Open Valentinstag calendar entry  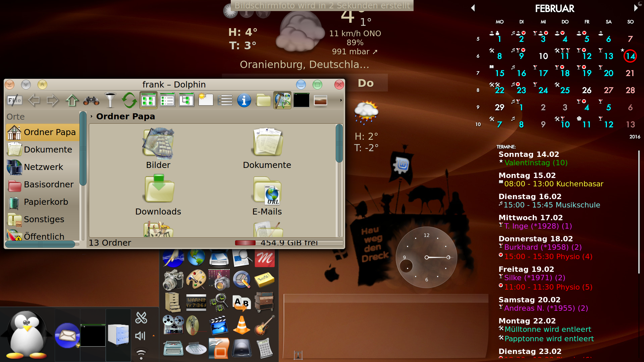[x=536, y=163]
